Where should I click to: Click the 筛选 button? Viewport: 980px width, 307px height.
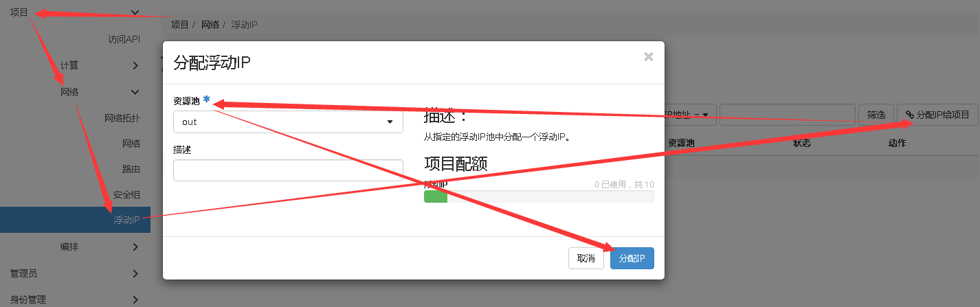876,115
